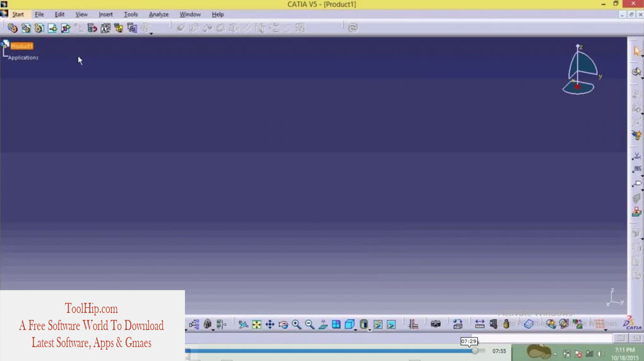The width and height of the screenshot is (644, 361).
Task: Show hidden tray icons arrow
Action: (x=555, y=353)
